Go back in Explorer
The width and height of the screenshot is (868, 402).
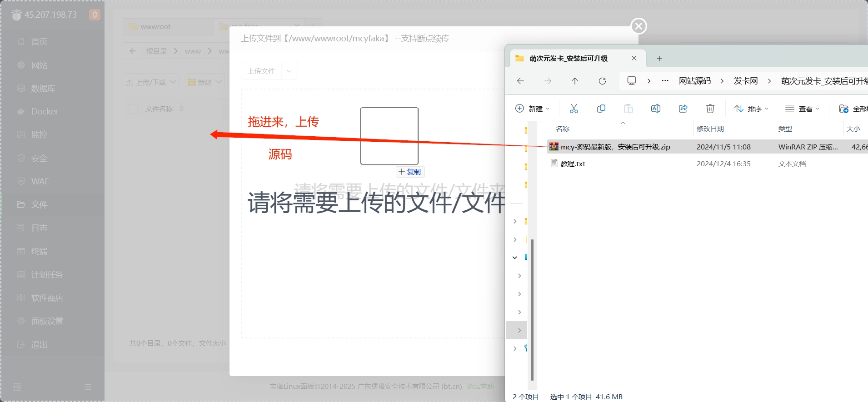[x=521, y=81]
